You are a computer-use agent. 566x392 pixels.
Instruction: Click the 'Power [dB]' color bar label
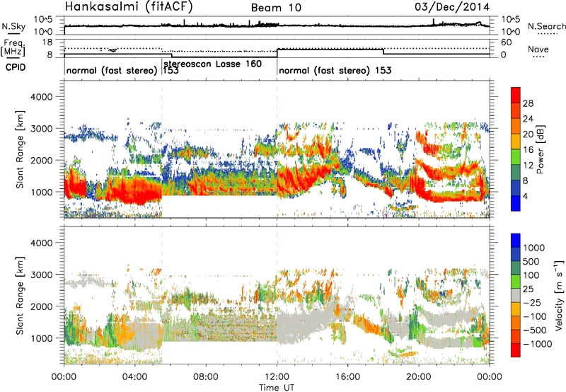540,149
